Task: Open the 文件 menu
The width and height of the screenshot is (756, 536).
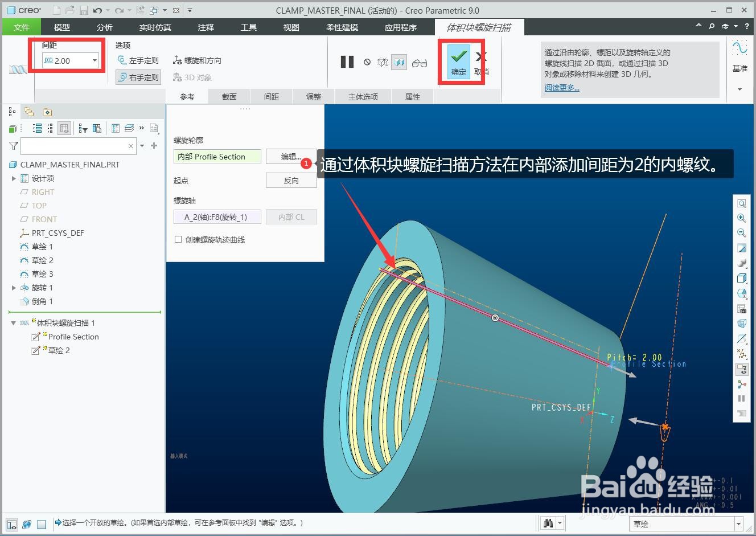Action: pyautogui.click(x=22, y=27)
